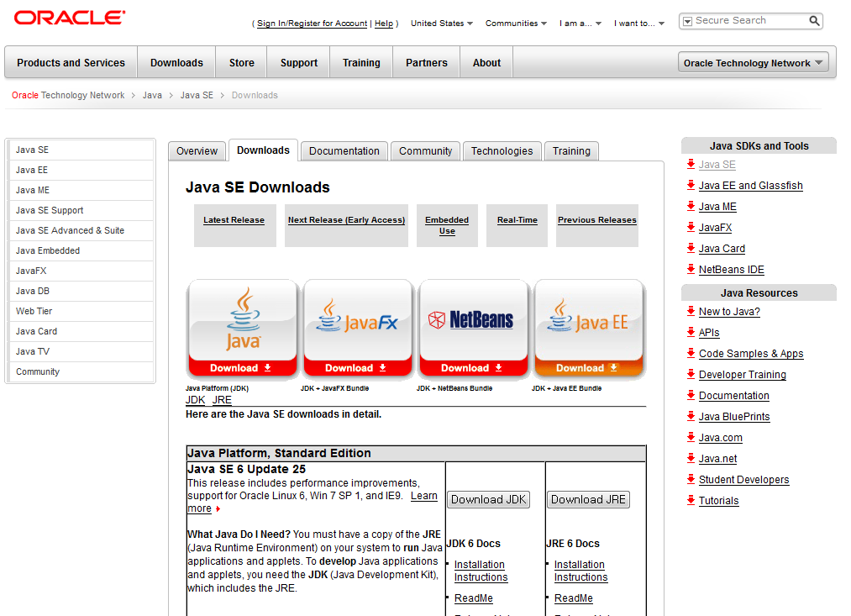
Task: Click arrow icon beside Code Samples & Apps
Action: click(691, 353)
